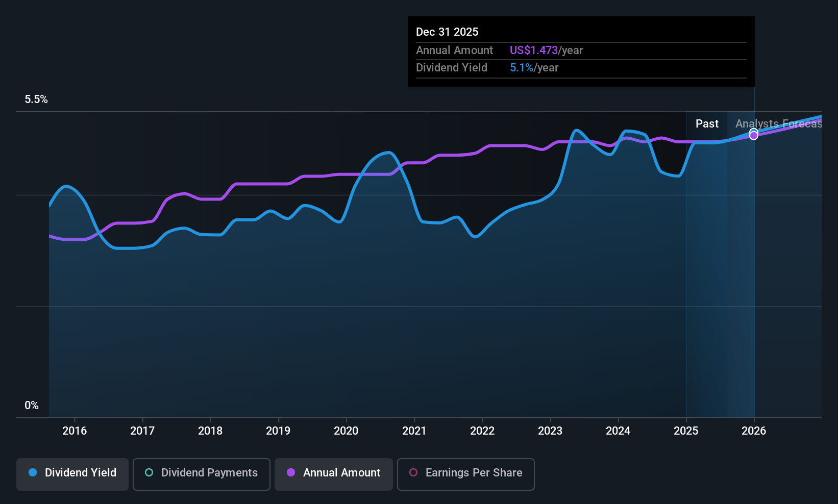This screenshot has width=838, height=504.
Task: Click the 2016 x-axis year label
Action: tap(75, 431)
